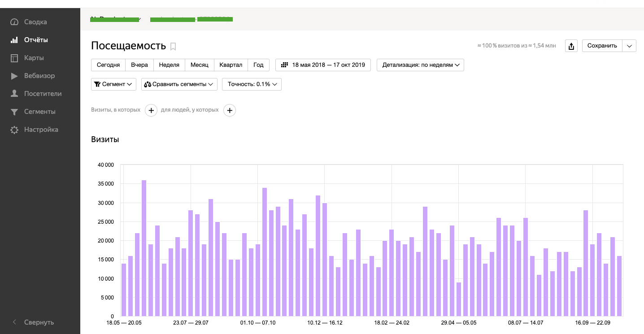Open the Детализация: по неделям dropdown
This screenshot has height=334, width=644.
pyautogui.click(x=420, y=65)
